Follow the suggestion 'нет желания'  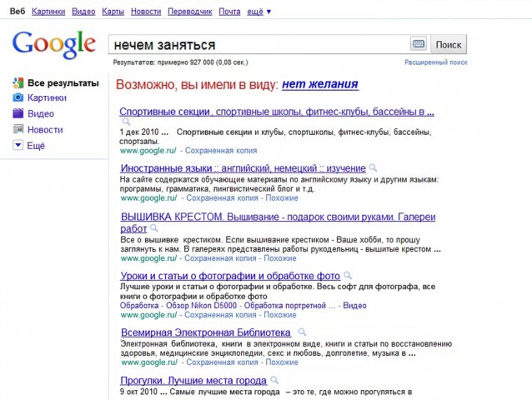pyautogui.click(x=320, y=84)
